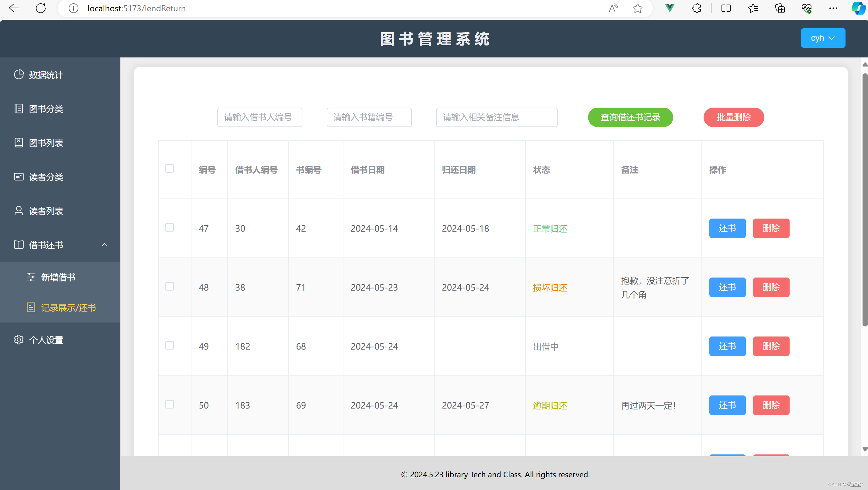
Task: Click the 读者列表 user icon
Action: point(19,211)
